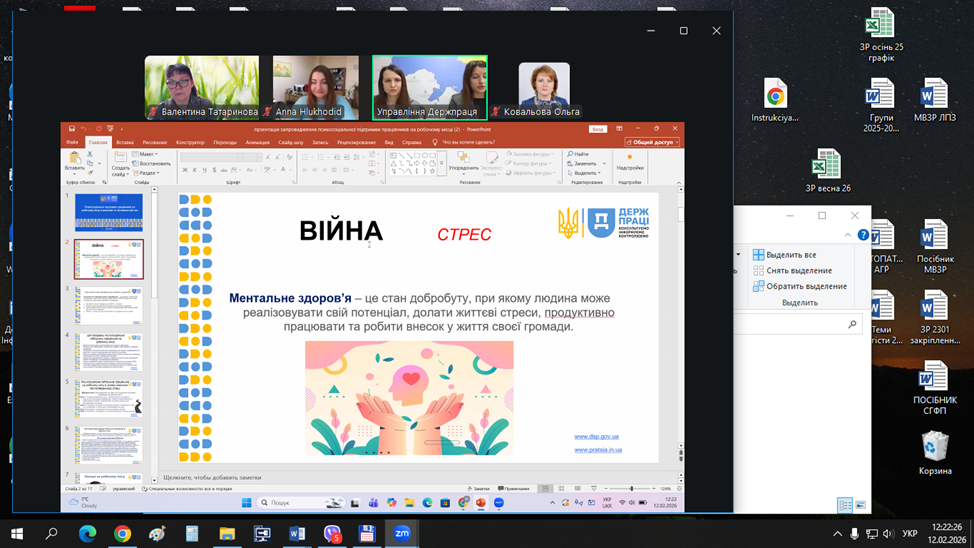974x548 pixels.
Task: Show hidden system tray icons
Action: point(837,534)
